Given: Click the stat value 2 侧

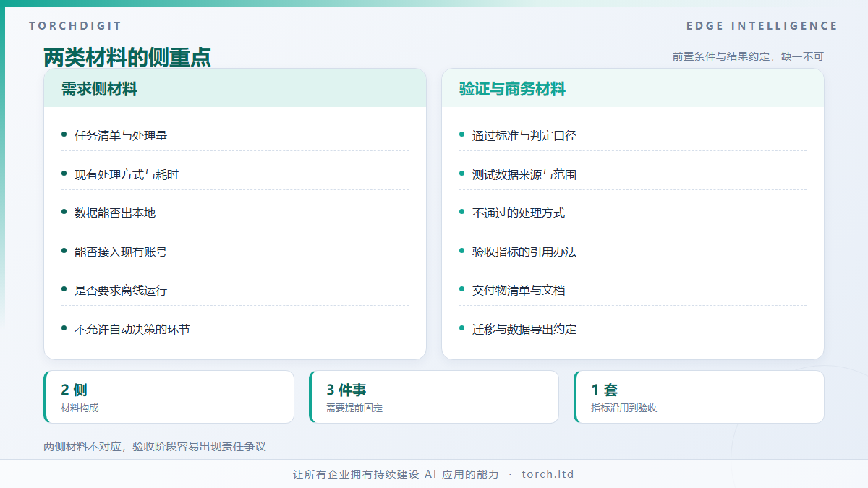Looking at the screenshot, I should coord(74,390).
